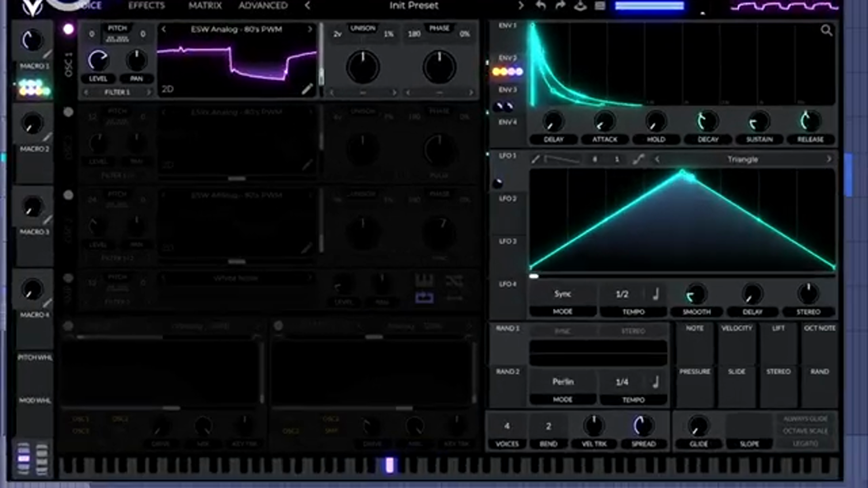The width and height of the screenshot is (868, 488).
Task: Click the LFO 1 smooth curve icon
Action: pos(638,159)
